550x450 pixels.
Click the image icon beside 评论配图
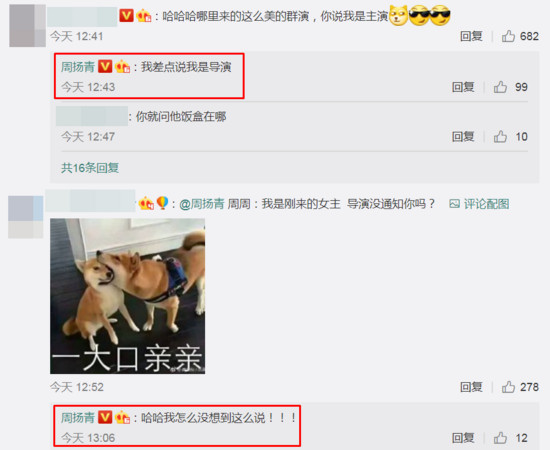tap(455, 204)
